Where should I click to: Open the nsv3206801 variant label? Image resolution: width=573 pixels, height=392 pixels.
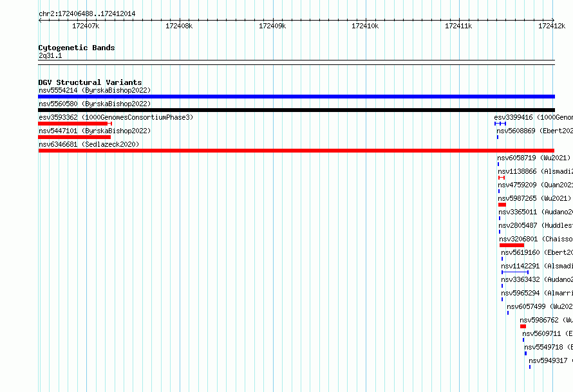tap(536, 239)
